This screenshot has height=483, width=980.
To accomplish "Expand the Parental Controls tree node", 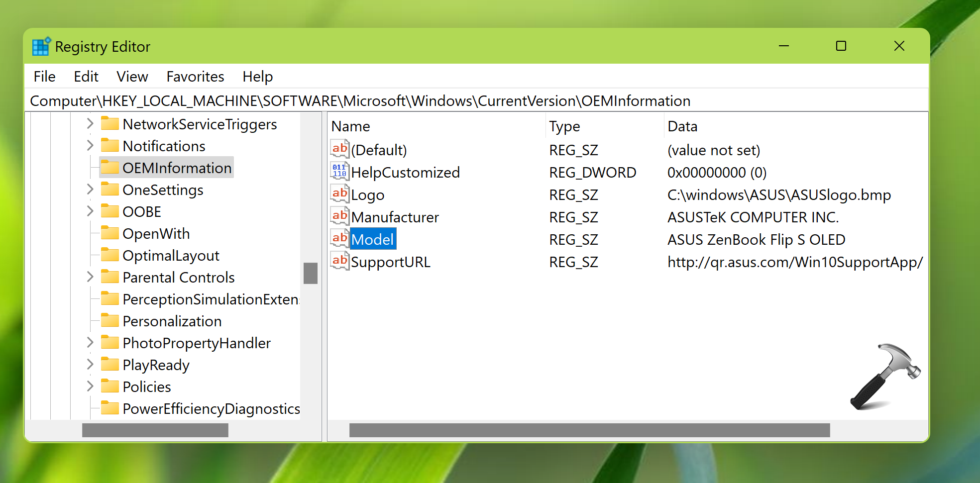I will pyautogui.click(x=90, y=277).
